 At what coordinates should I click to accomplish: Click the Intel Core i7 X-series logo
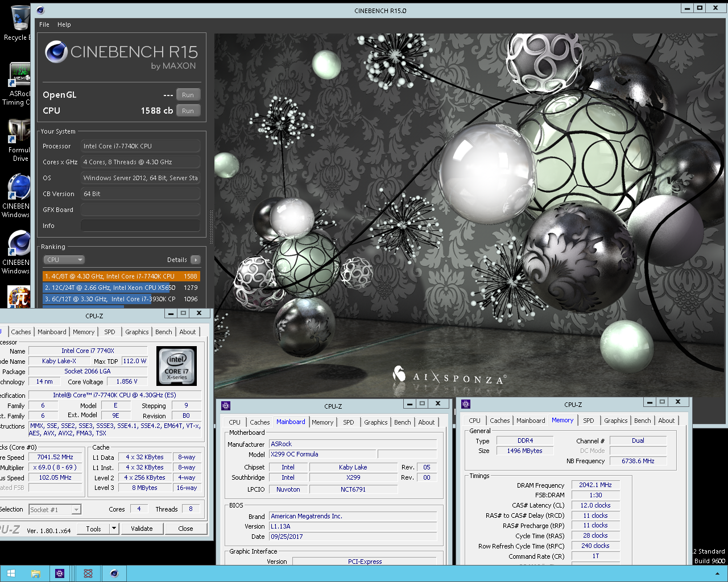pyautogui.click(x=177, y=366)
